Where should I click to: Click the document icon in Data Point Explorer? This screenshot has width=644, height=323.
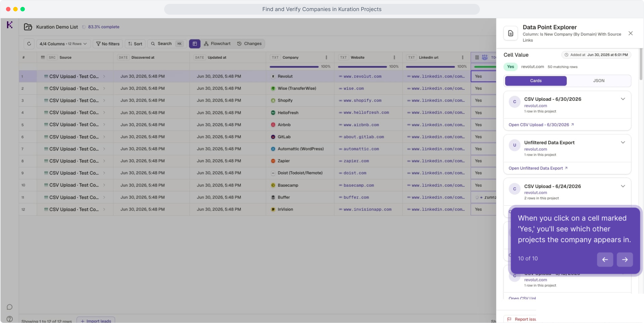click(x=511, y=33)
